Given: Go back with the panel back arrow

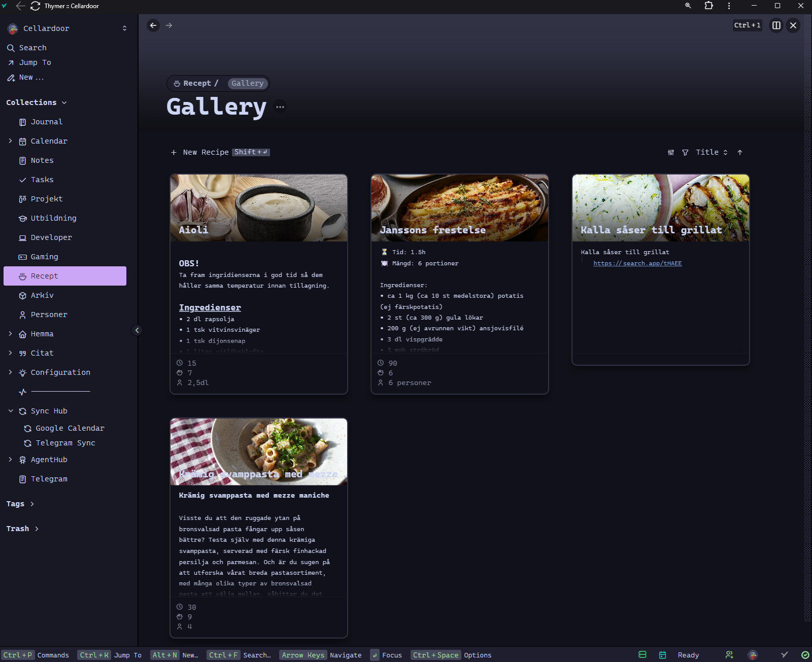Looking at the screenshot, I should pos(153,25).
